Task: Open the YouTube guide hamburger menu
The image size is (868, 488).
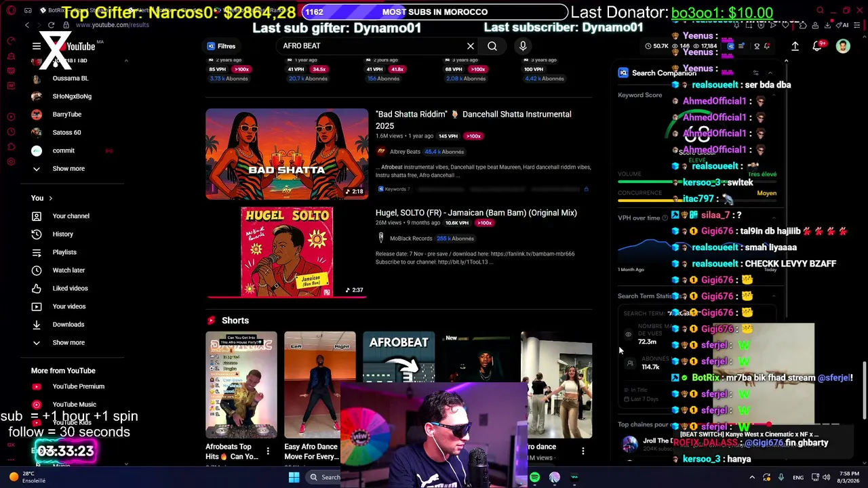Action: [36, 46]
